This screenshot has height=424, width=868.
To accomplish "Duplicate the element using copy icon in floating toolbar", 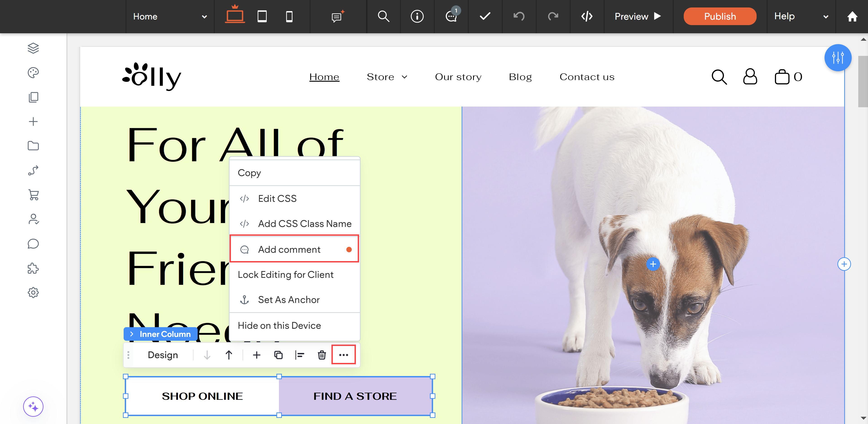I will 278,355.
